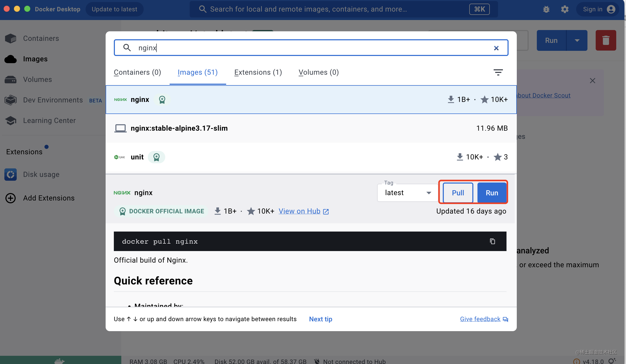
Task: Switch to the Extensions (1) tab
Action: click(258, 72)
